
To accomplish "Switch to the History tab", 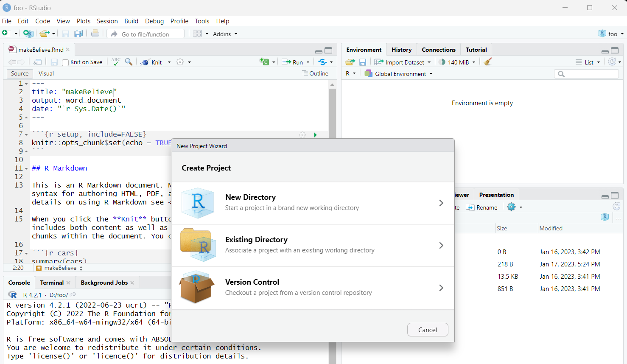I will pos(401,50).
